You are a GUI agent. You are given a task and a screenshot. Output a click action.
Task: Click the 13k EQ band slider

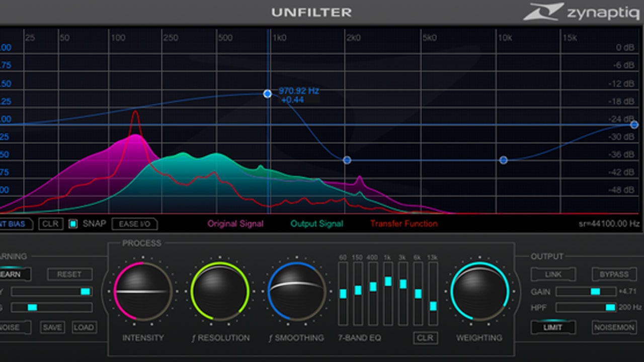433,294
